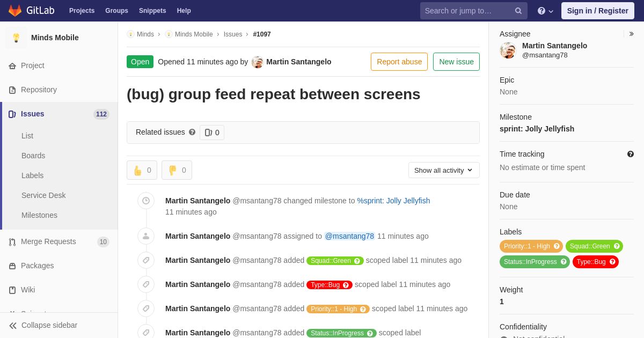
Task: Click related issues count badge
Action: [x=212, y=133]
